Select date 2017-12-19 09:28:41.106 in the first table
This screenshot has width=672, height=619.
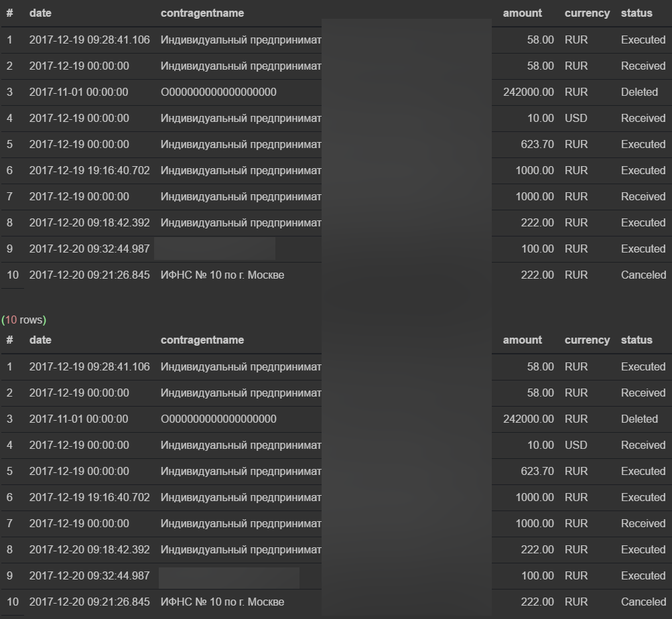(x=90, y=40)
